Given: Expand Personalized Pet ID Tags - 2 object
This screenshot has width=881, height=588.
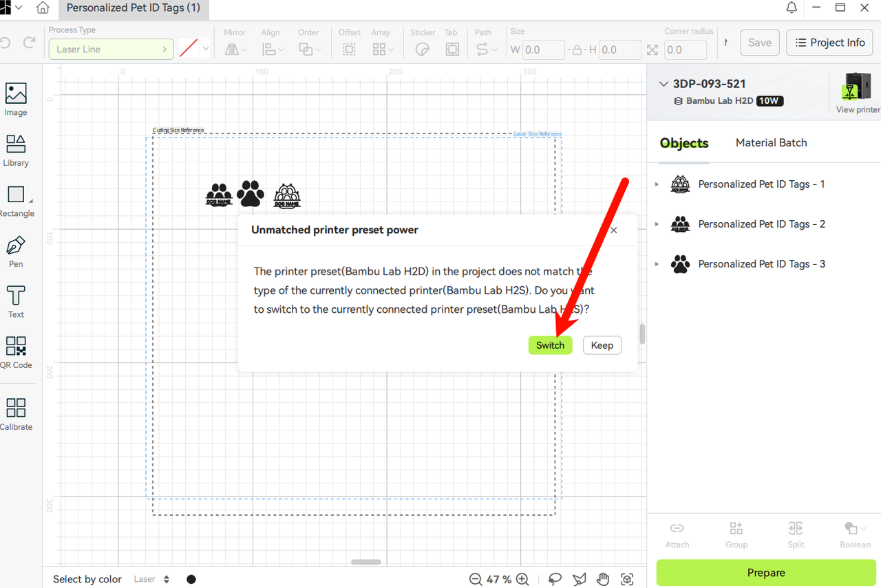Looking at the screenshot, I should (657, 224).
